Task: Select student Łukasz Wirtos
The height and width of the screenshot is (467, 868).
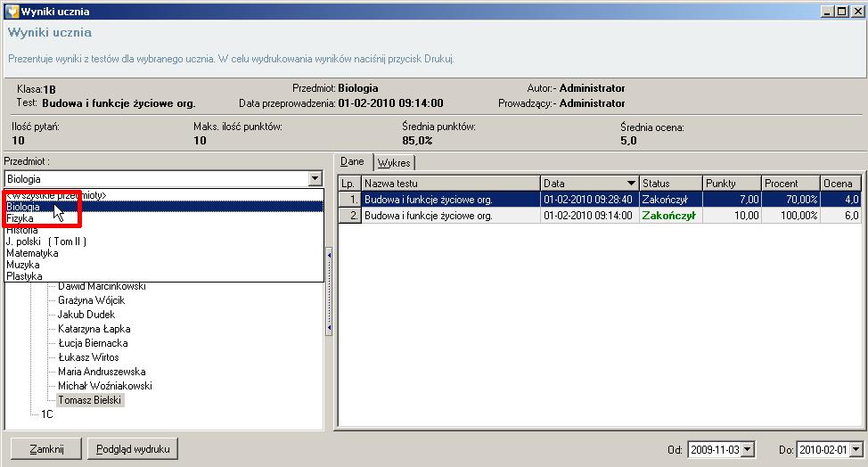Action: click(x=88, y=357)
